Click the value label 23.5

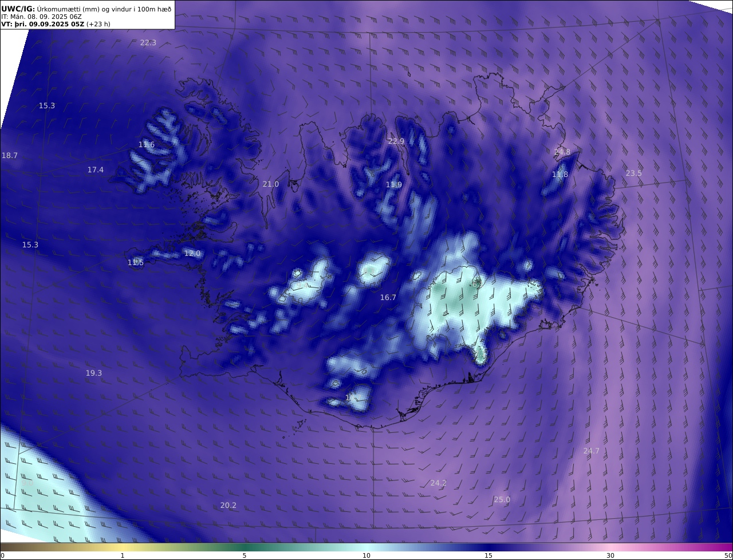(x=634, y=173)
